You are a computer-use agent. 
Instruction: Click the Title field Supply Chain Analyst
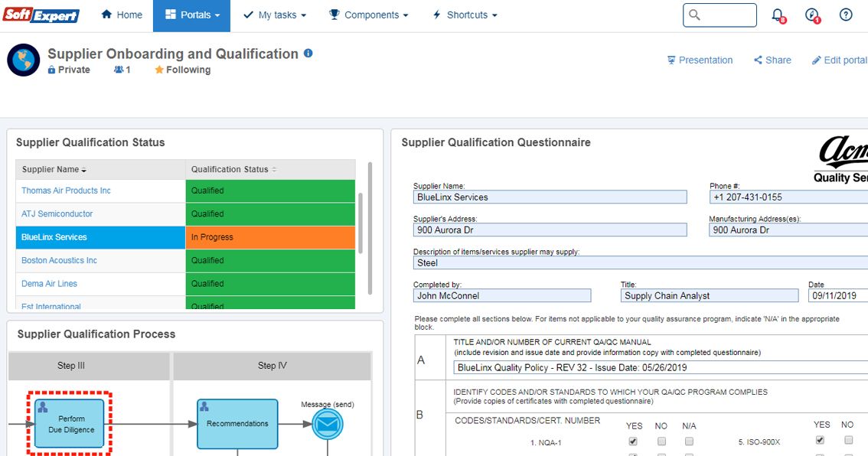[x=710, y=295]
